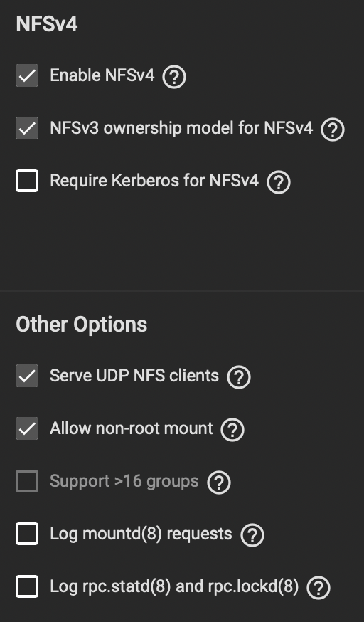
Task: Select the NFSv4 section heading
Action: click(x=47, y=24)
